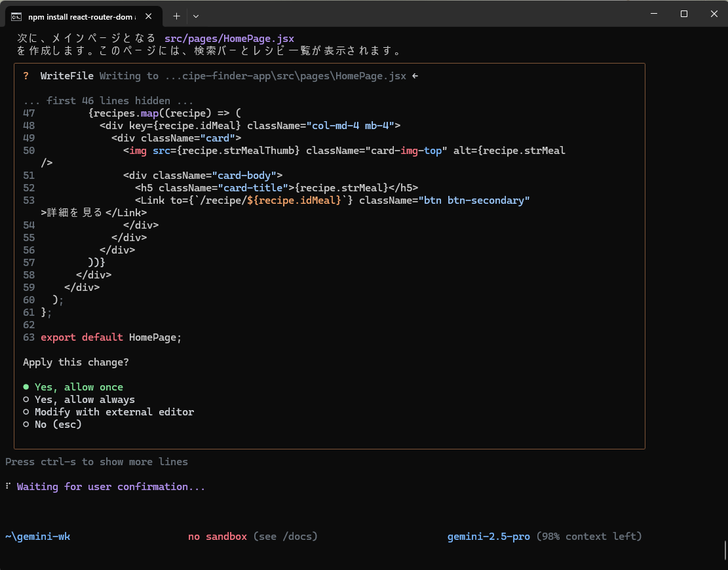The height and width of the screenshot is (570, 728).
Task: Click "Press ctrl-s to show more lines"
Action: pos(96,462)
